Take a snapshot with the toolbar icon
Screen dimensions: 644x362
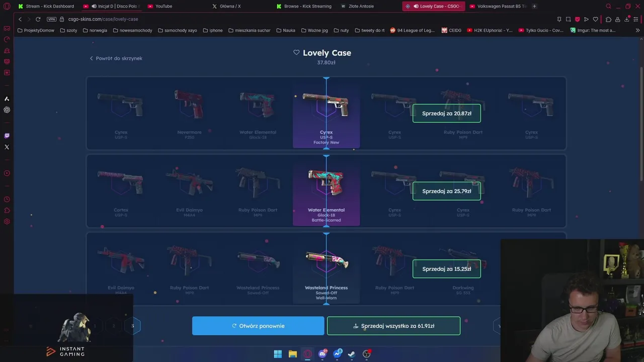pos(568,19)
